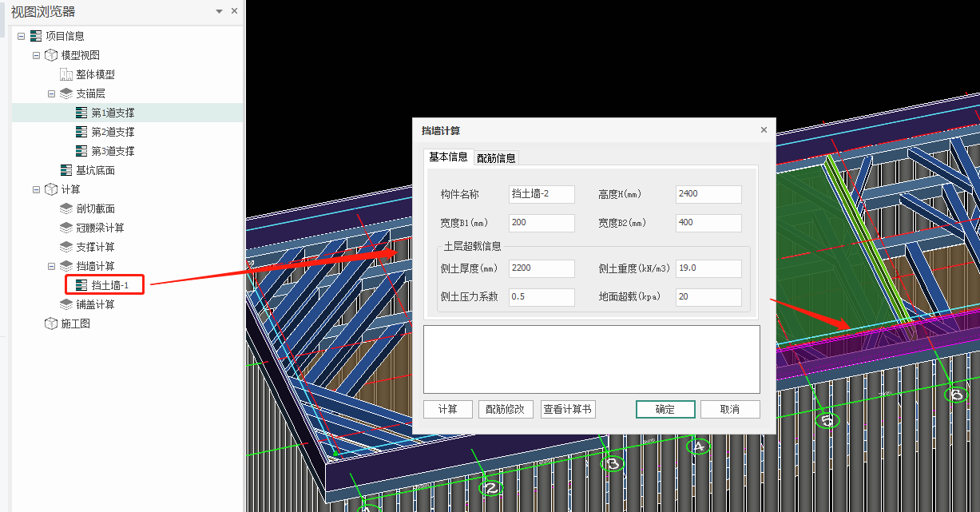Select the 冠腰梁计算 icon
Image resolution: width=980 pixels, height=512 pixels.
click(66, 228)
